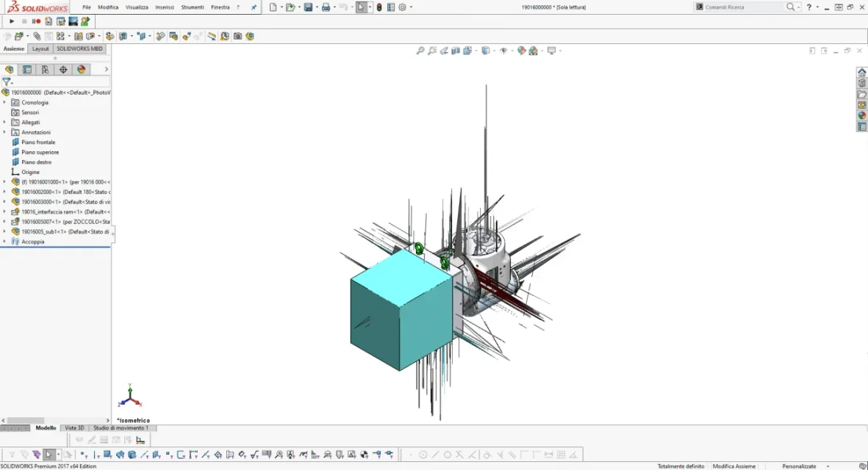The height and width of the screenshot is (470, 868).
Task: Select the FeatureManager design tree tab icon
Action: 10,70
